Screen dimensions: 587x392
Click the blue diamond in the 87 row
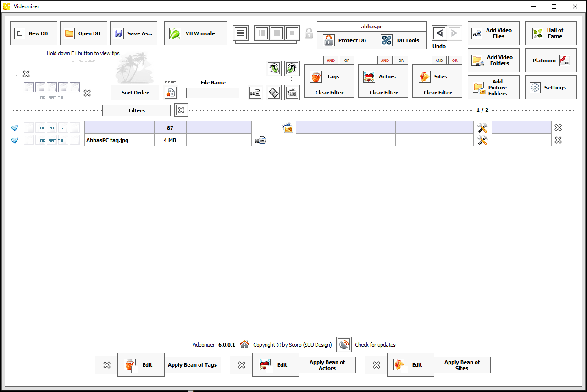[x=15, y=128]
